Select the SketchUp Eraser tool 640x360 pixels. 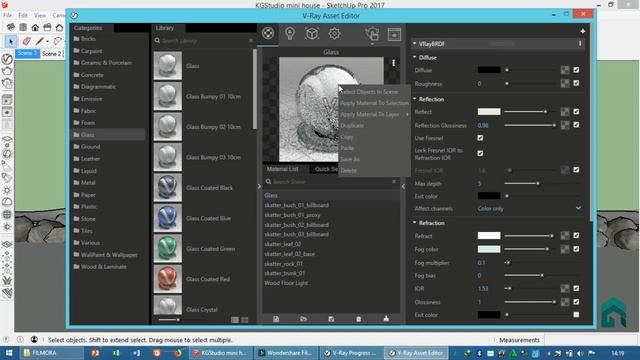(x=27, y=41)
